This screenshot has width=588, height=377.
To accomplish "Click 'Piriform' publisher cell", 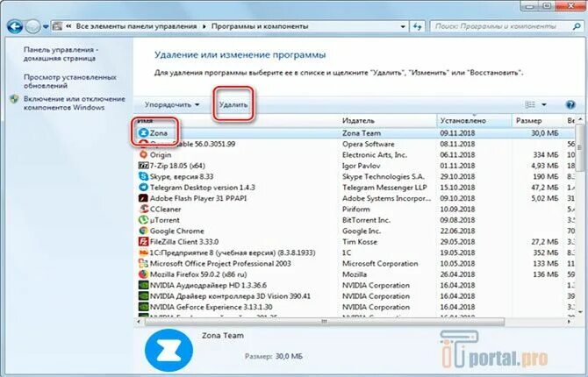I will pos(356,210).
